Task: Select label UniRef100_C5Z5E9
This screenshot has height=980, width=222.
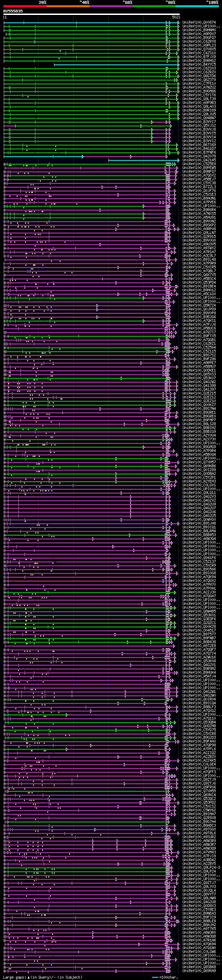Action: point(199,164)
